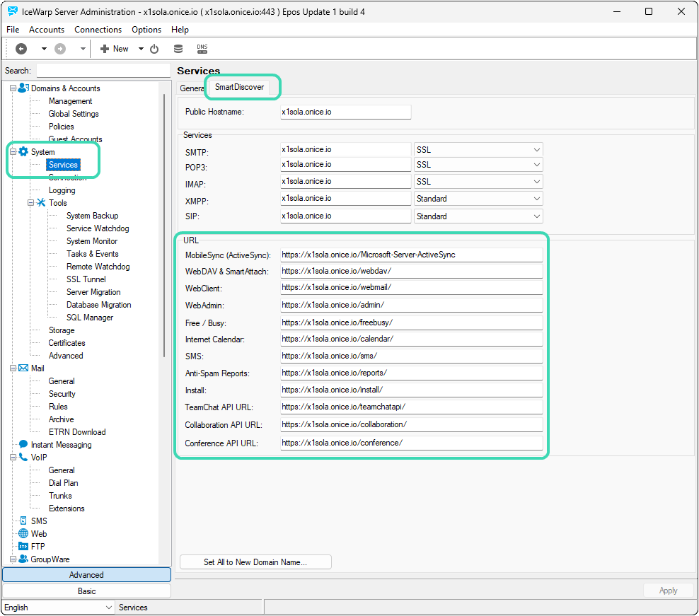Open the SIP security dropdown
This screenshot has width=699, height=616.
(478, 216)
